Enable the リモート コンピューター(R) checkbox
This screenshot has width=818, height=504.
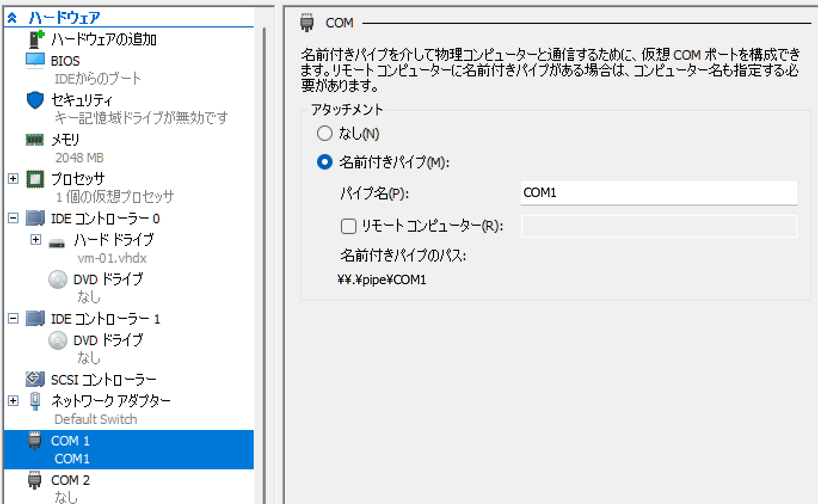348,226
